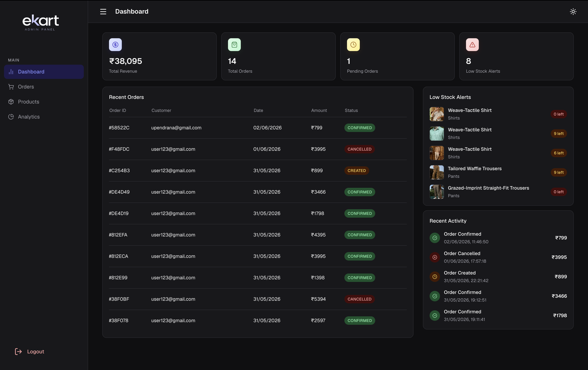Viewport: 588px width, 370px height.
Task: Open the Products sidebar item
Action: (44, 102)
